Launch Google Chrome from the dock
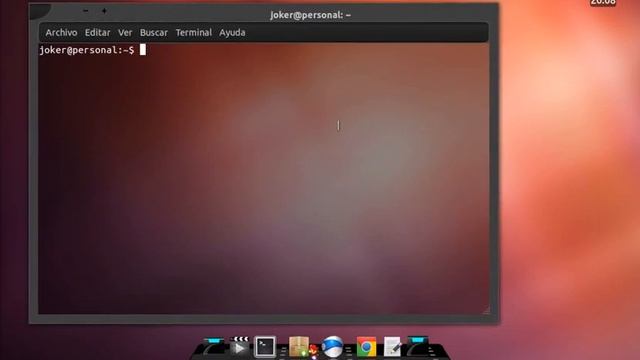The height and width of the screenshot is (360, 640). click(366, 347)
